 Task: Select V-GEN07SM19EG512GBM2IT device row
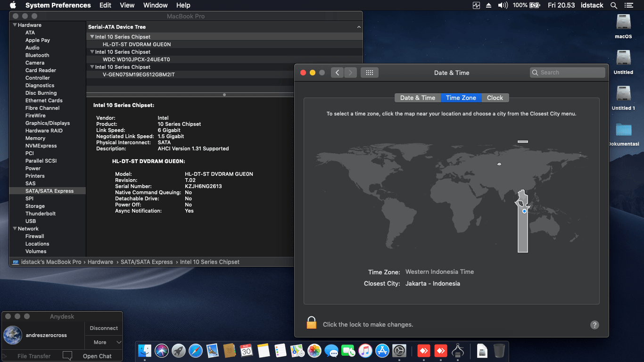click(224, 74)
